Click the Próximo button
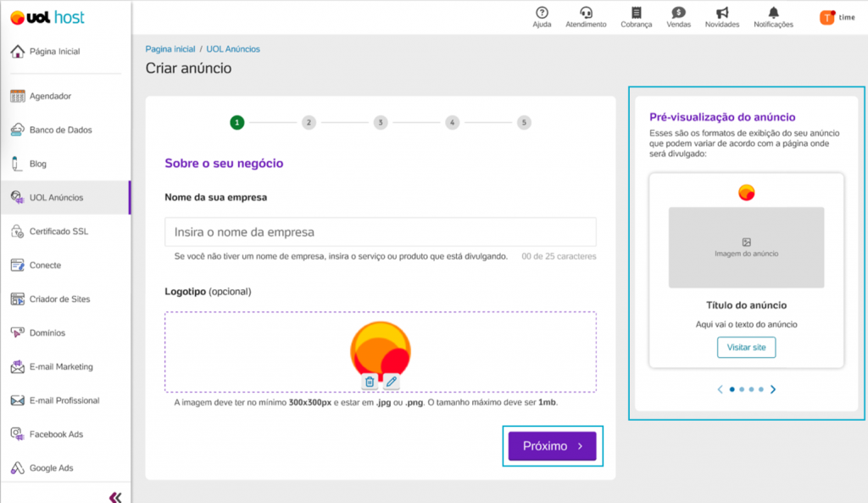 [x=553, y=446]
